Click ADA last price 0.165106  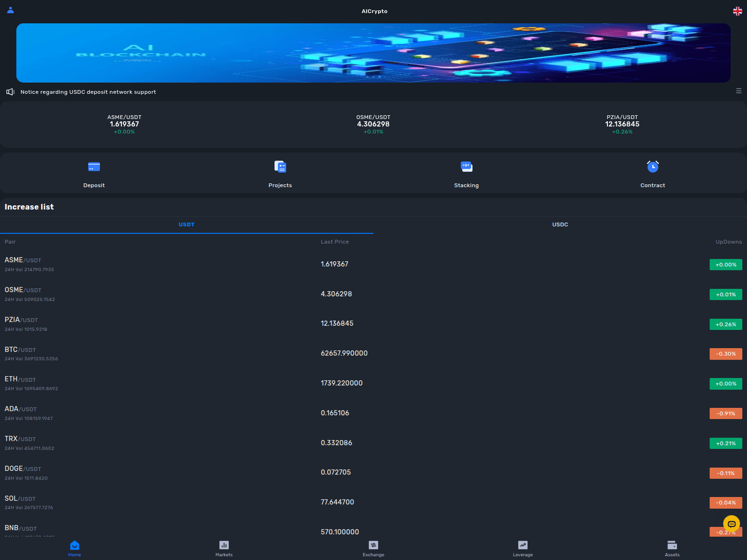click(335, 413)
